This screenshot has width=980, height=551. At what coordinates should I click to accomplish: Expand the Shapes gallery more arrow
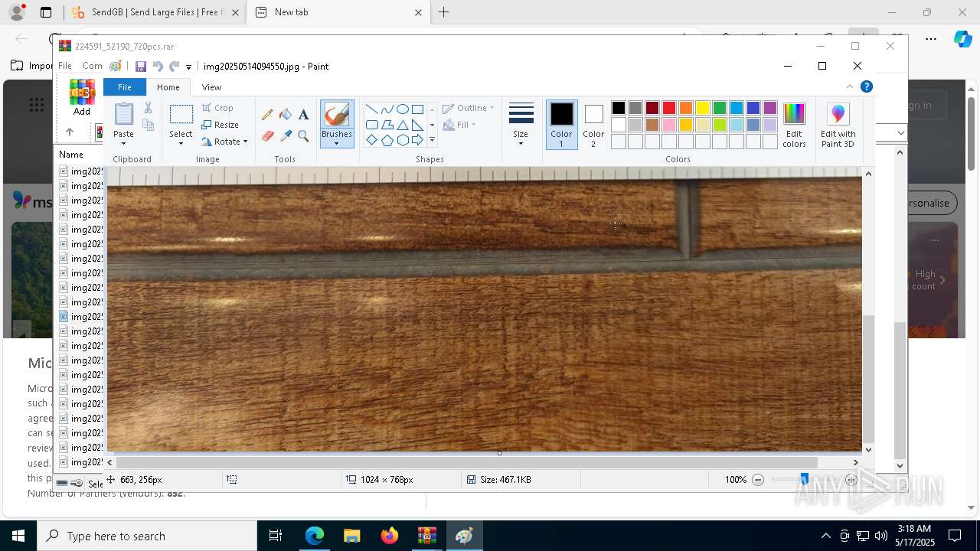pyautogui.click(x=432, y=140)
